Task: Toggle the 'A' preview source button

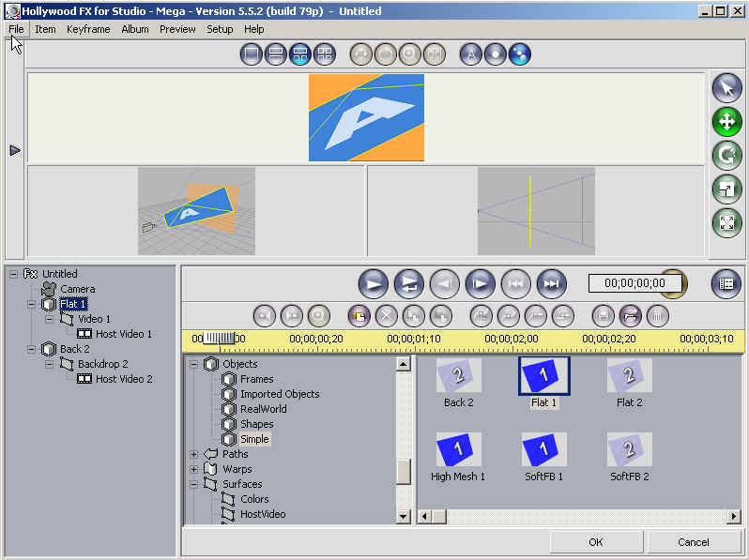Action: tap(471, 54)
